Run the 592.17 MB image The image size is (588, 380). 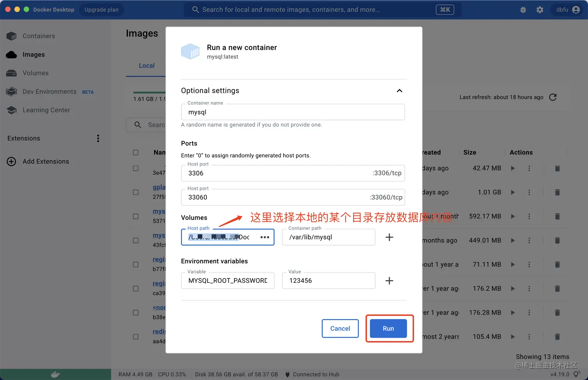(513, 217)
